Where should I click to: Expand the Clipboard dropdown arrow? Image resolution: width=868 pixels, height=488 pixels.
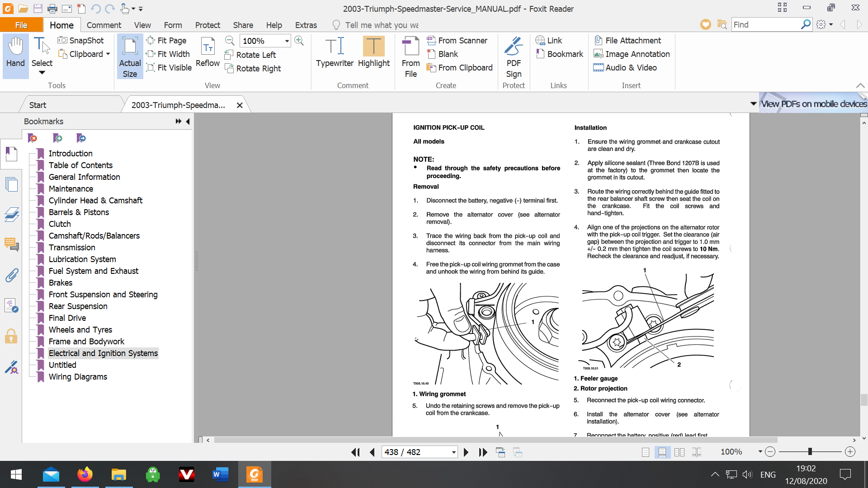pos(108,54)
